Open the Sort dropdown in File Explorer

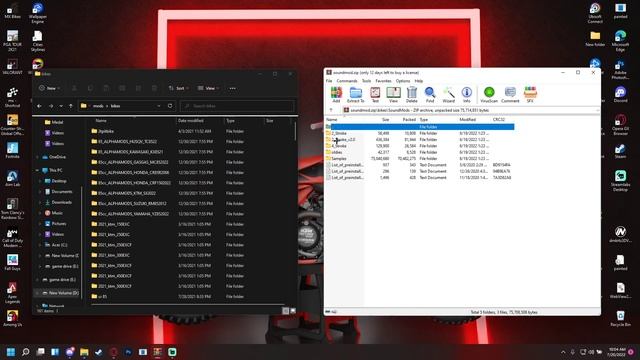point(178,88)
